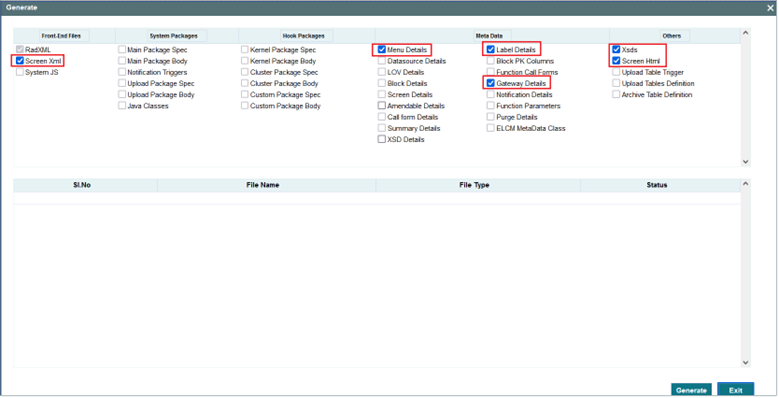Screen dimensions: 779x398
Task: Tick Cluster Package Body checkbox
Action: (x=244, y=83)
